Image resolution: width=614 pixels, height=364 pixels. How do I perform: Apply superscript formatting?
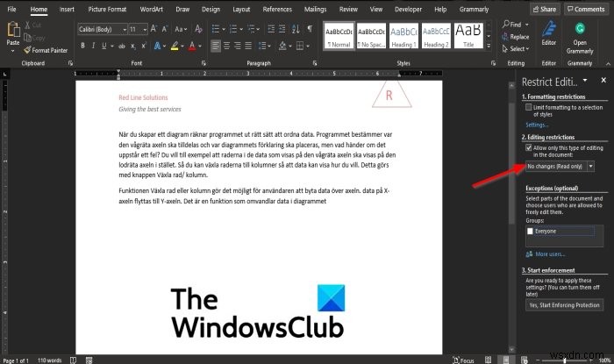point(144,46)
